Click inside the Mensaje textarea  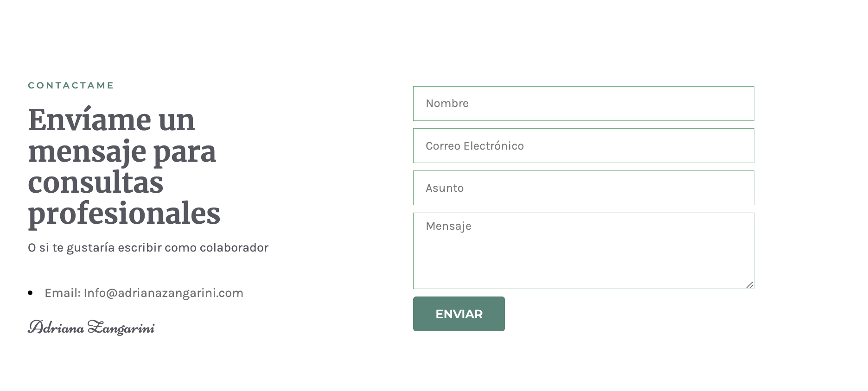tap(583, 251)
